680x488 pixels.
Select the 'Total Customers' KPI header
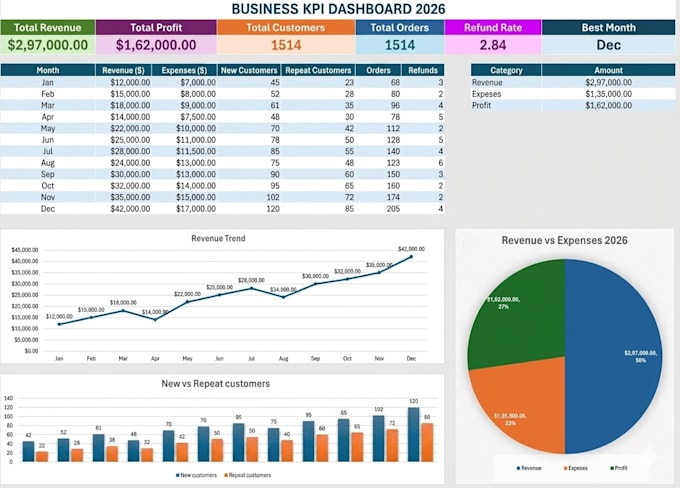coord(286,27)
